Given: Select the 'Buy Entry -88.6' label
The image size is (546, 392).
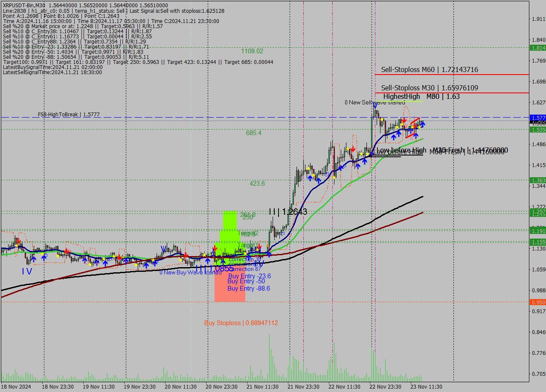Looking at the screenshot, I should click(249, 288).
